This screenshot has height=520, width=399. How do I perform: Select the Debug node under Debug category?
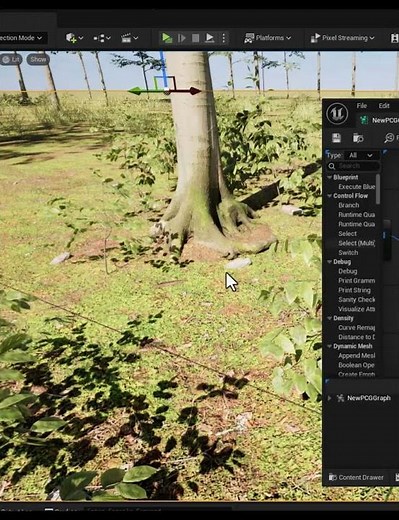click(348, 271)
